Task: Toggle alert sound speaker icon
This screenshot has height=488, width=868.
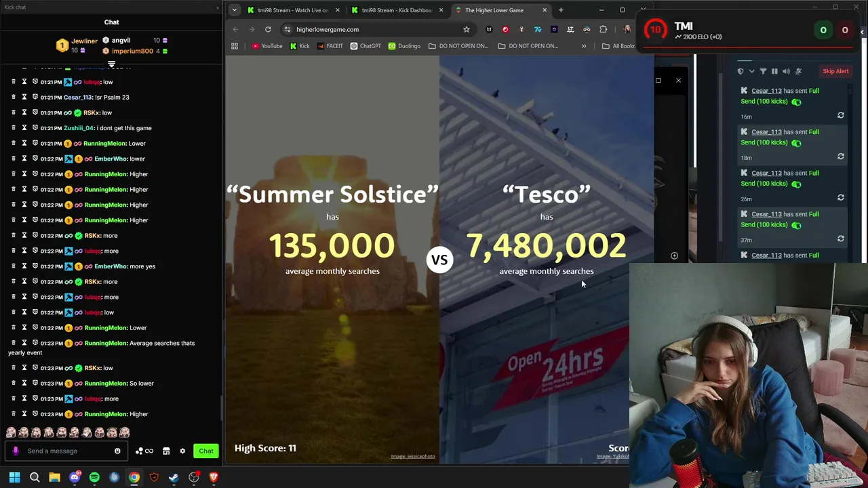Action: 786,71
